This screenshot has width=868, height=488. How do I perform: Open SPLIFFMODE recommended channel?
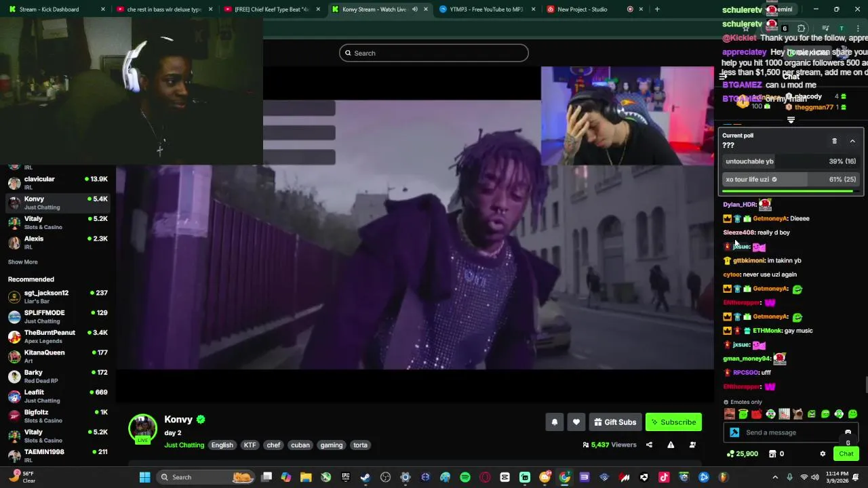[x=58, y=317]
